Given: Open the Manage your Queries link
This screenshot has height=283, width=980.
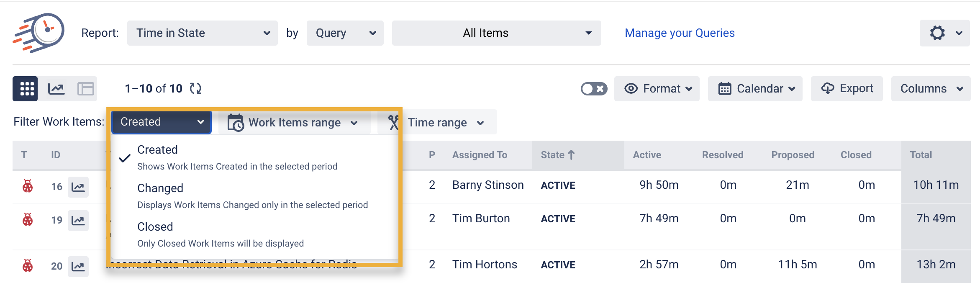Looking at the screenshot, I should pos(680,33).
